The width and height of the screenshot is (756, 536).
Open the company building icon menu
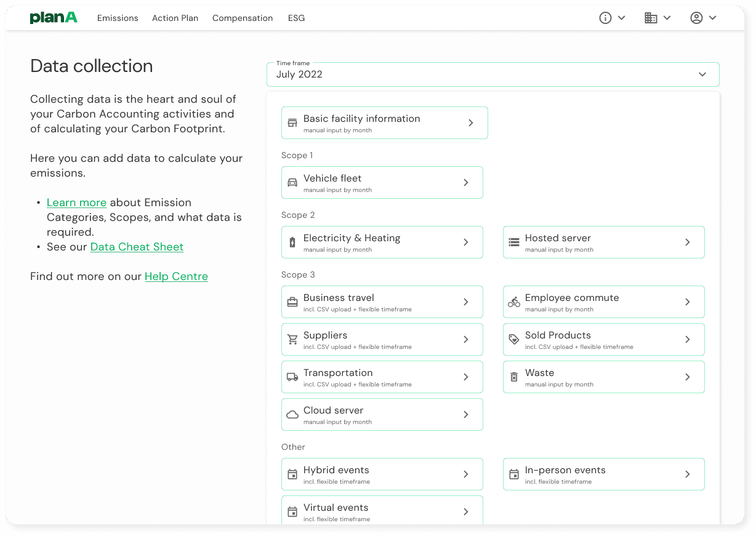(651, 18)
